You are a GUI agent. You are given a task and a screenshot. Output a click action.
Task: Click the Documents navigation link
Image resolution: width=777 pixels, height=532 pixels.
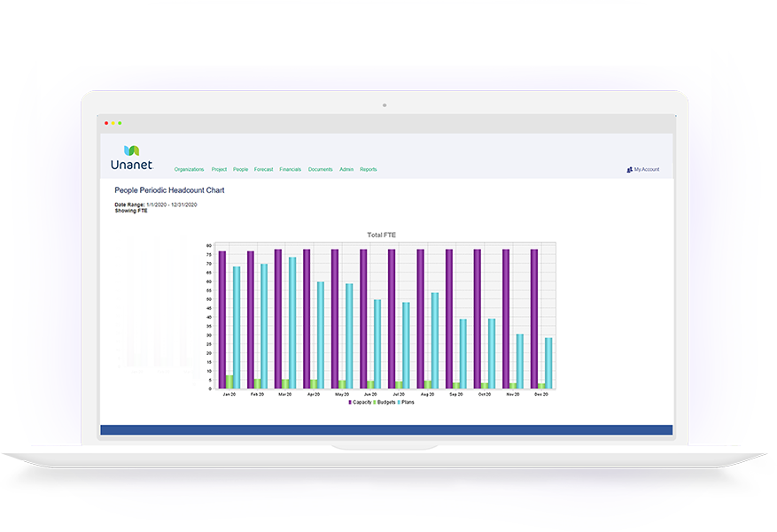[321, 168]
